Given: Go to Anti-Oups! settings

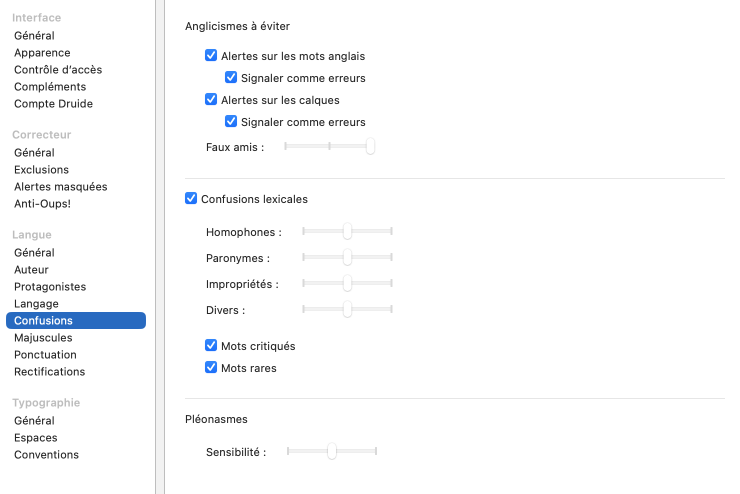Looking at the screenshot, I should pos(42,204).
